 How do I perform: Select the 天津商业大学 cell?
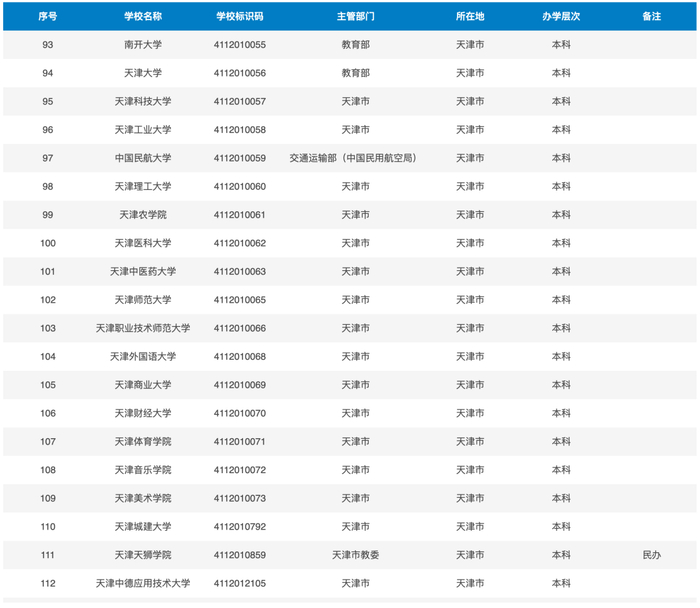(x=143, y=385)
